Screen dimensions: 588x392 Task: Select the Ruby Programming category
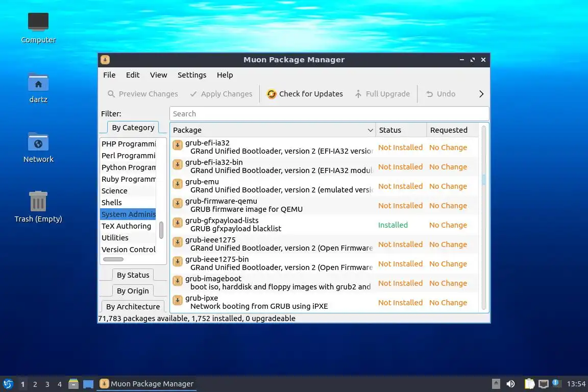128,179
